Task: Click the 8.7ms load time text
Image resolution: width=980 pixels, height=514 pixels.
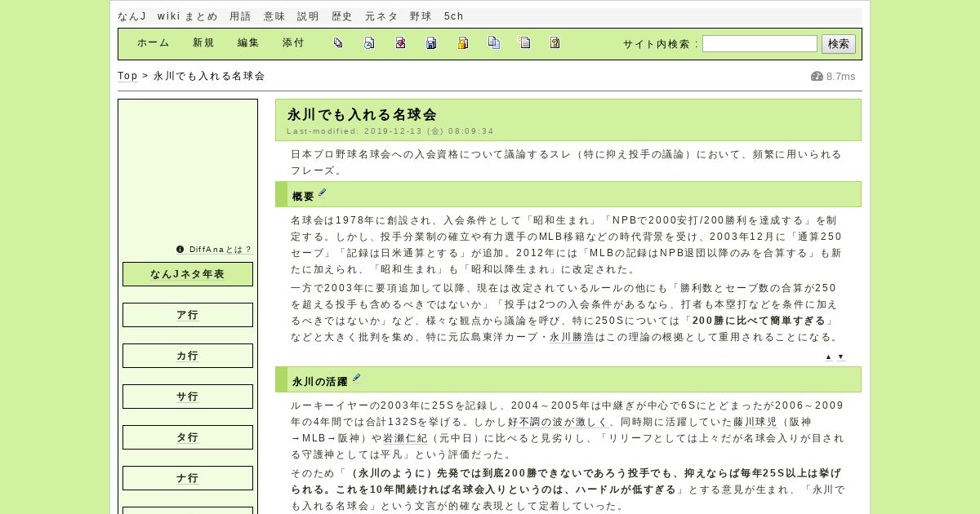Action: tap(841, 77)
